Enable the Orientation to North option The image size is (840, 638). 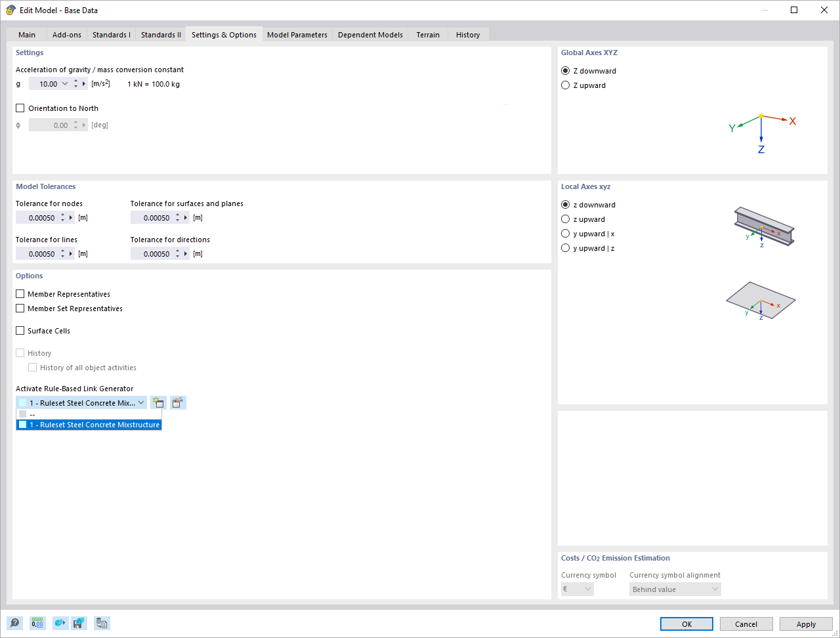(20, 108)
